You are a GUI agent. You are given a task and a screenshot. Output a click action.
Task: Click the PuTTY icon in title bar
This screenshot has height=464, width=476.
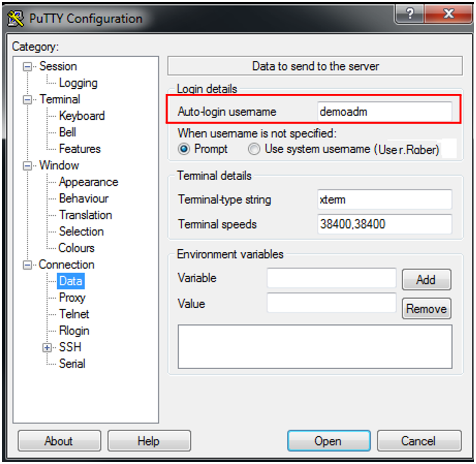point(15,19)
